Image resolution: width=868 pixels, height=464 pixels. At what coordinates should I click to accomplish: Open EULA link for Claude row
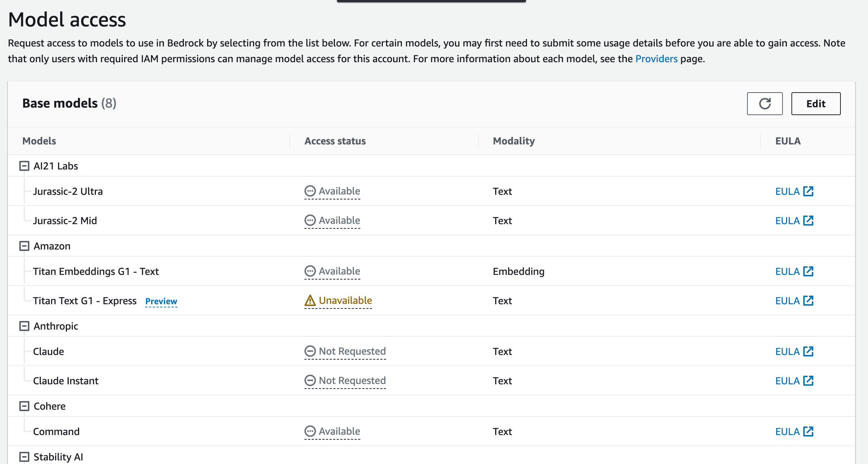[x=794, y=351]
